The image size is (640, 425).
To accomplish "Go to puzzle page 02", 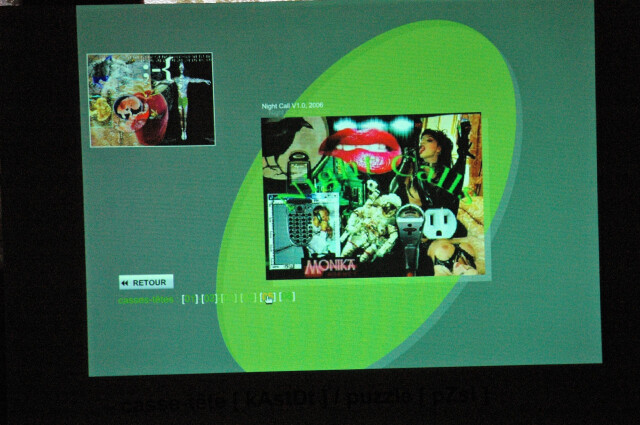I will [208, 298].
